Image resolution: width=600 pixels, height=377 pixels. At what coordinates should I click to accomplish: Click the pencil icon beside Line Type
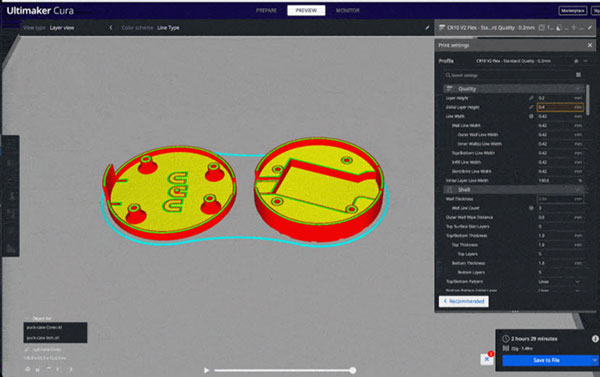[x=427, y=28]
